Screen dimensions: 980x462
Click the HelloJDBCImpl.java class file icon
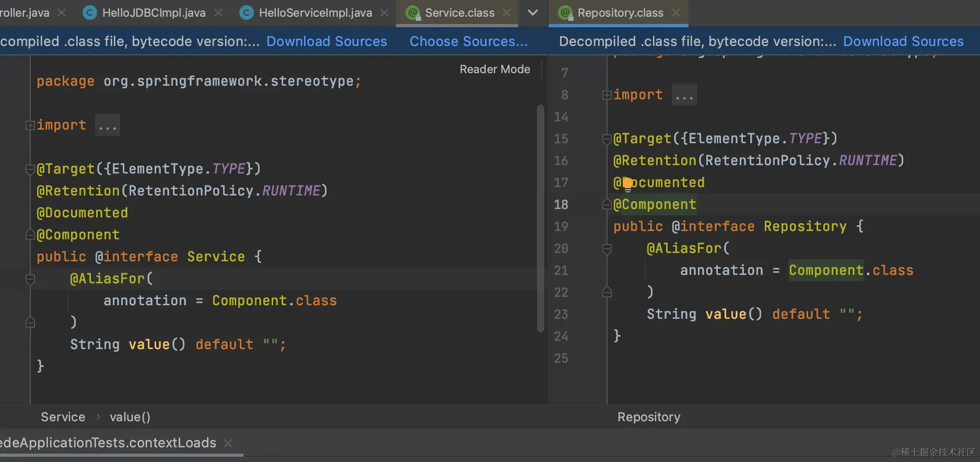90,13
